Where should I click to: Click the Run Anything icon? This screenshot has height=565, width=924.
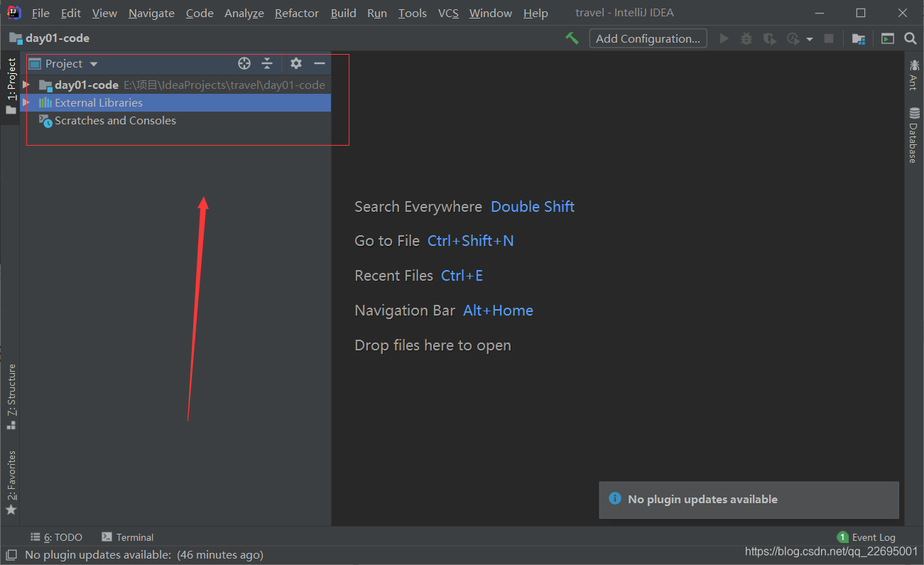point(888,39)
